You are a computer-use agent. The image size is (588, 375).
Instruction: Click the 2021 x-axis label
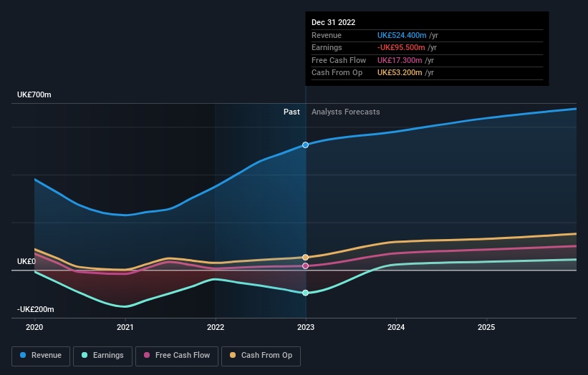tap(125, 328)
